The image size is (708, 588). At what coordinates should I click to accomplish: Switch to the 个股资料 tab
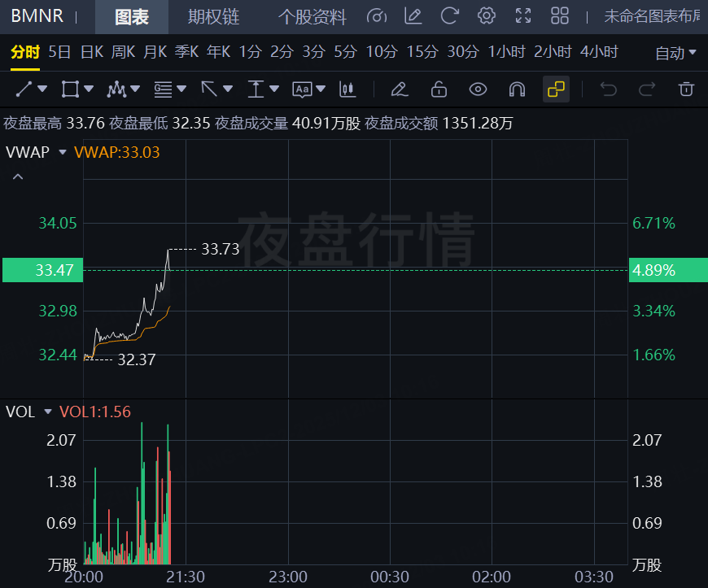click(x=312, y=17)
